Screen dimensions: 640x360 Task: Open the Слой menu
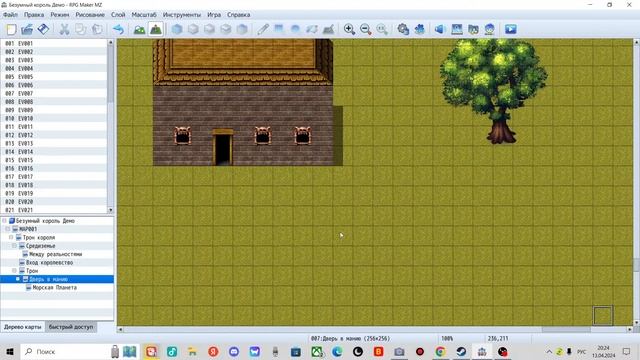tap(118, 15)
